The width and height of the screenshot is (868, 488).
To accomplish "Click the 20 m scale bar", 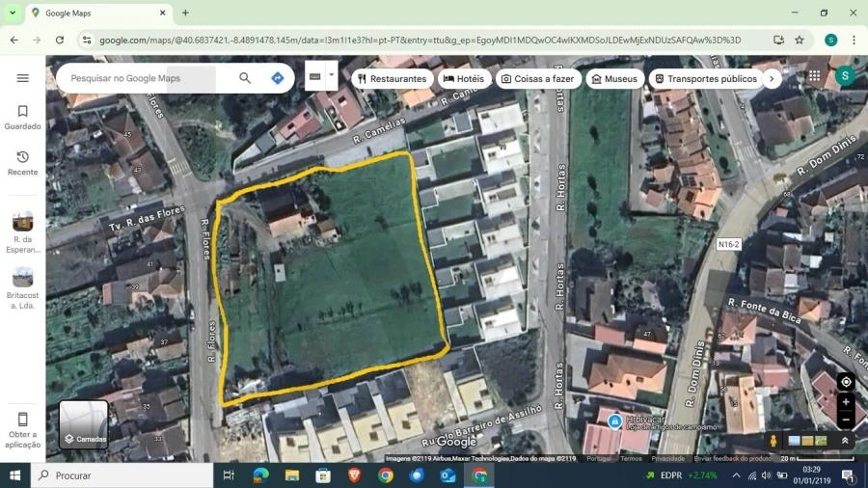I will 818,459.
